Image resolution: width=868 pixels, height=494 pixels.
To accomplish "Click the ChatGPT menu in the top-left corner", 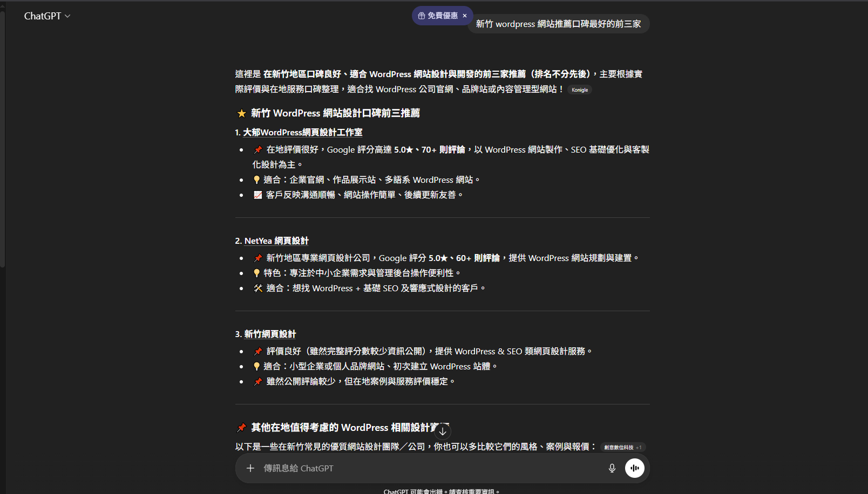I will pos(43,16).
